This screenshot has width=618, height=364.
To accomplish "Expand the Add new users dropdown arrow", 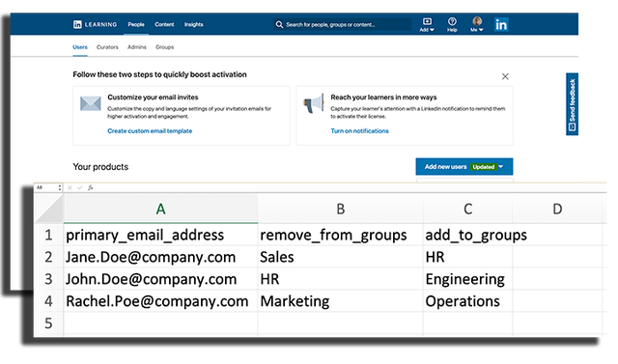I will pyautogui.click(x=501, y=167).
